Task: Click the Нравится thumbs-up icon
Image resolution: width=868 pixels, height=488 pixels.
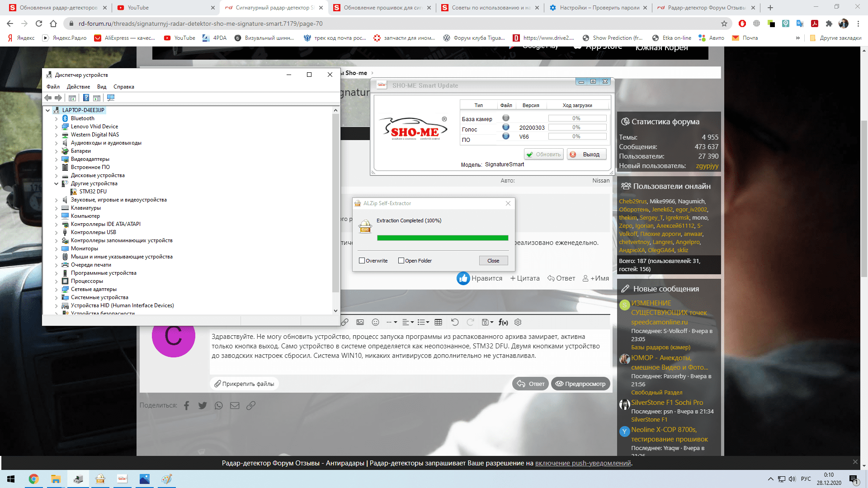Action: (463, 278)
